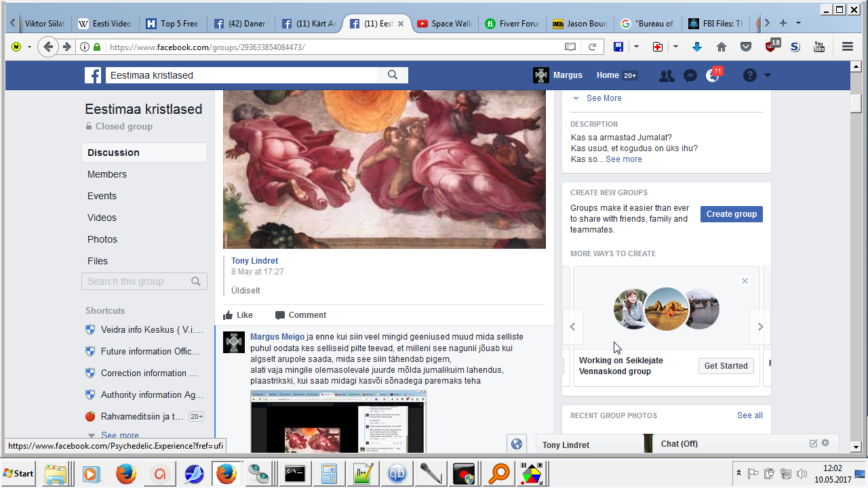Like Tony Lindret's post
The width and height of the screenshot is (868, 488).
tap(238, 315)
